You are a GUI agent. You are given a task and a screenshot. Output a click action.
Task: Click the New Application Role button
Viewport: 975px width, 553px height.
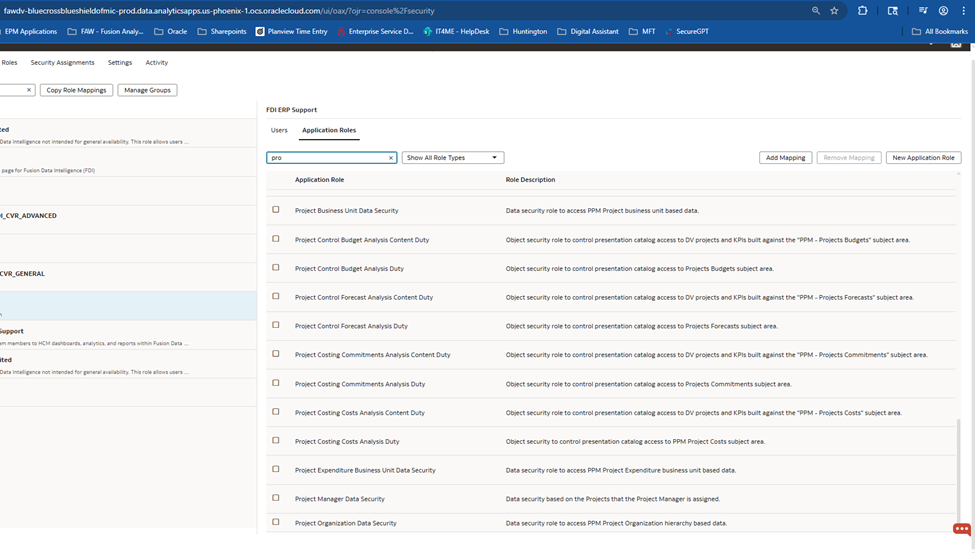(923, 158)
